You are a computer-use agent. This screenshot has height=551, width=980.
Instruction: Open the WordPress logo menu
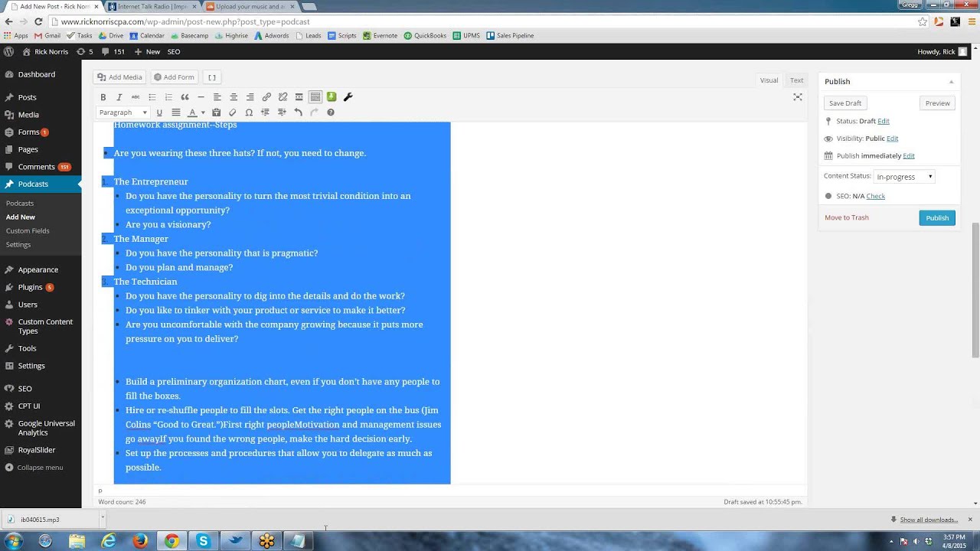click(x=8, y=51)
